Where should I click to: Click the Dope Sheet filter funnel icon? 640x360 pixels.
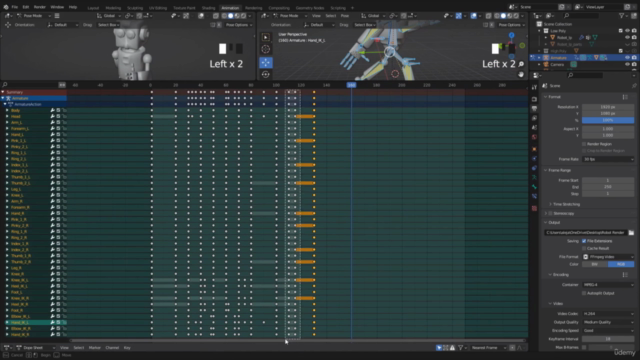(460, 347)
